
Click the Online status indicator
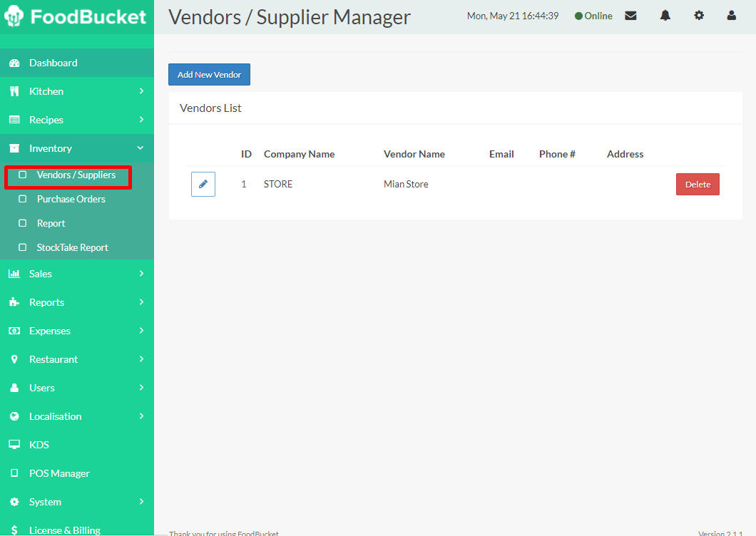pos(593,16)
